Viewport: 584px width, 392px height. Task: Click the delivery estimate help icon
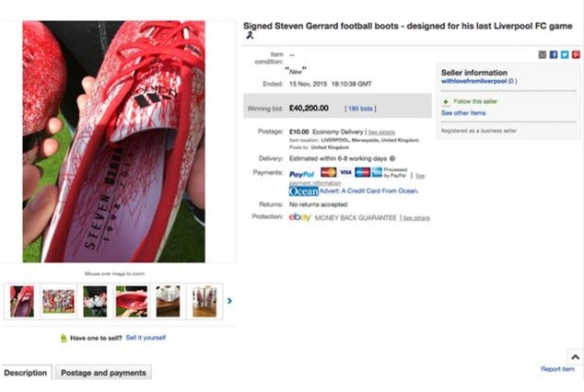coord(392,158)
